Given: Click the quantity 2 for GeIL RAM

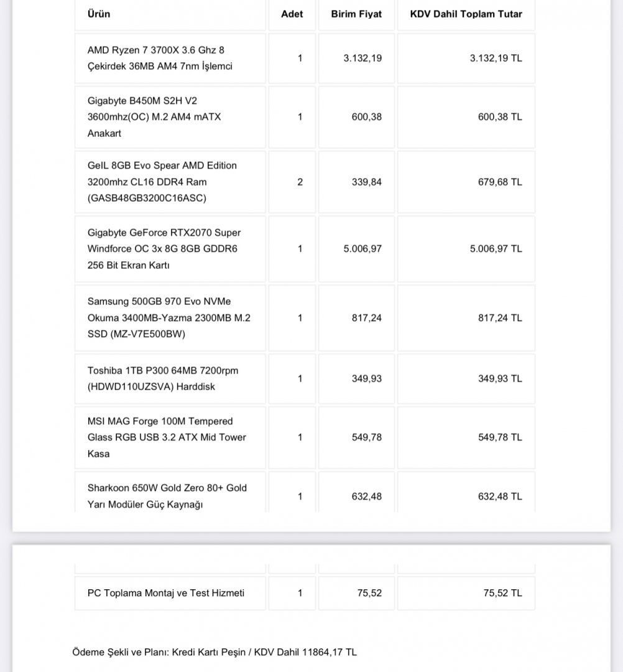Looking at the screenshot, I should [300, 182].
